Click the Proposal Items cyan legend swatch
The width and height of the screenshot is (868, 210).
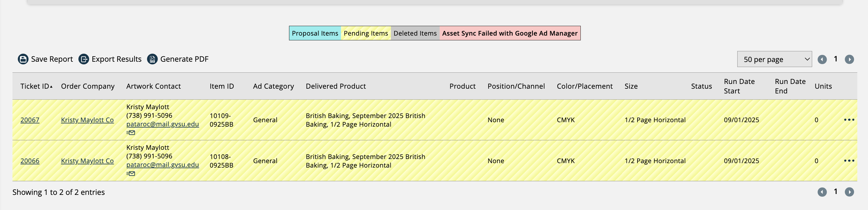315,33
